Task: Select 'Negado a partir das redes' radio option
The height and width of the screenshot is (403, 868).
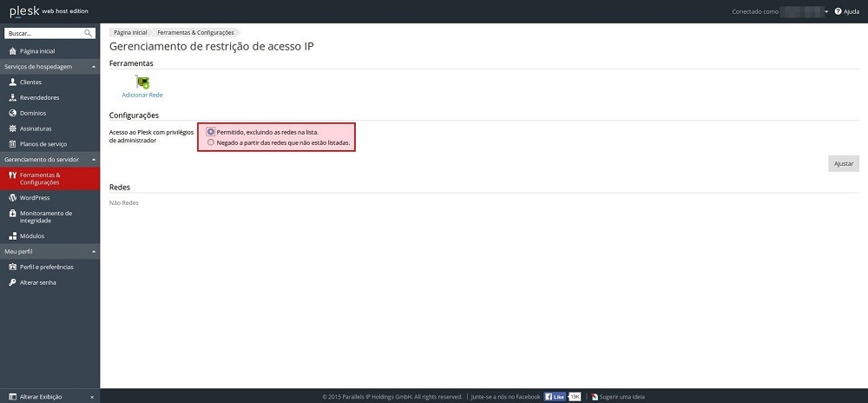Action: 211,142
